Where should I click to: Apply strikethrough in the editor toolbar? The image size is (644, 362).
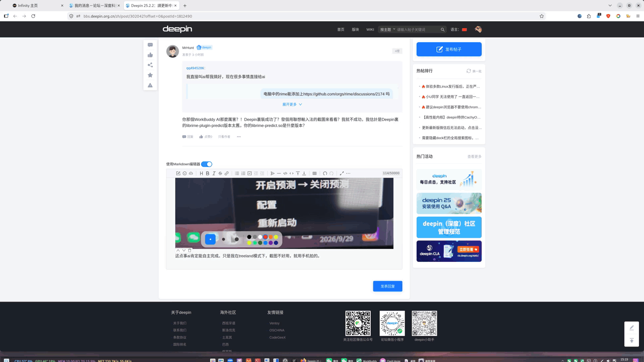pos(220,173)
